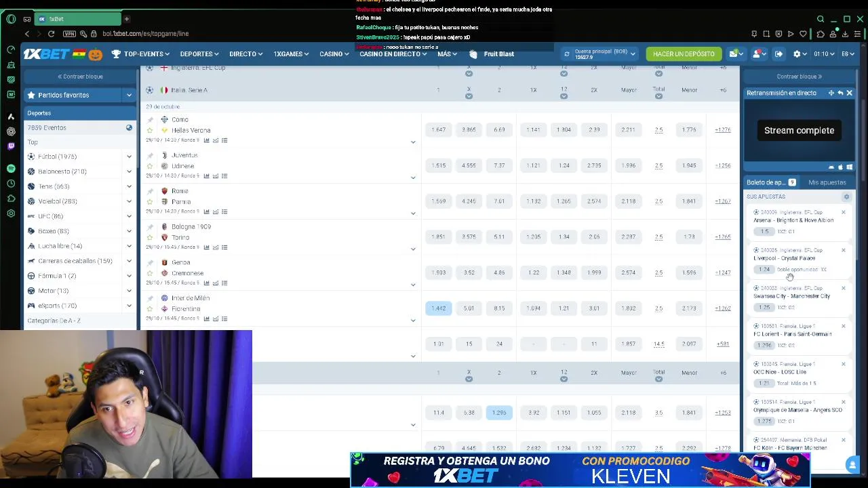This screenshot has width=868, height=488.
Task: Open the ES language dropdown
Action: pos(848,54)
